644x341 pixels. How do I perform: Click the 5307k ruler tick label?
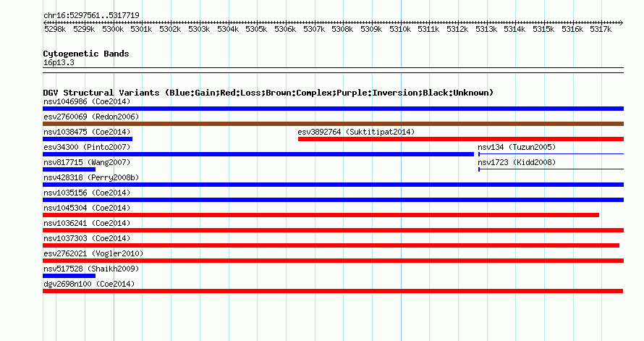pyautogui.click(x=314, y=29)
